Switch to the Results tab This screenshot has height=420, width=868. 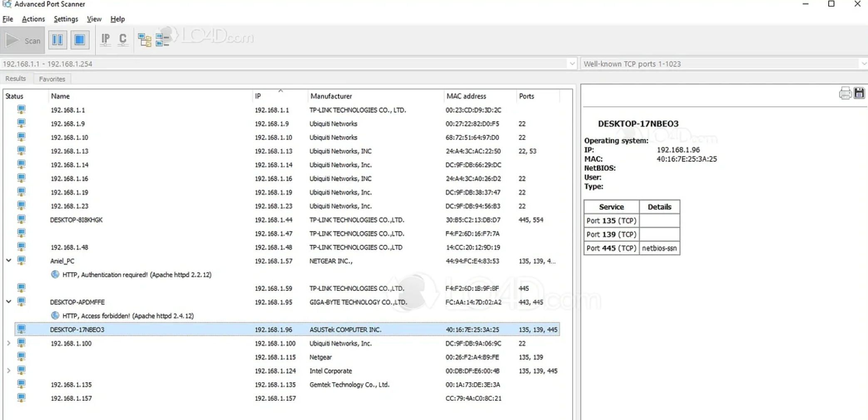[x=15, y=78]
